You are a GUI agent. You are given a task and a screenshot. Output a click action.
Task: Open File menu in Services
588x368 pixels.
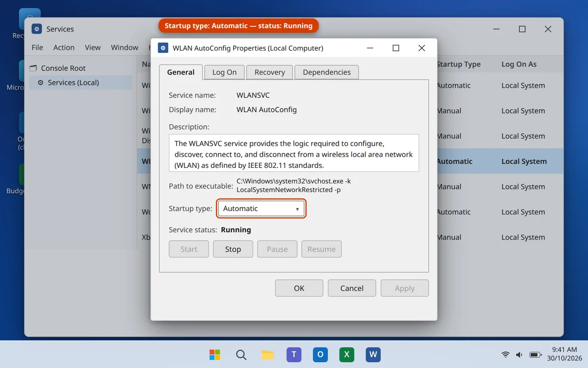pyautogui.click(x=37, y=47)
